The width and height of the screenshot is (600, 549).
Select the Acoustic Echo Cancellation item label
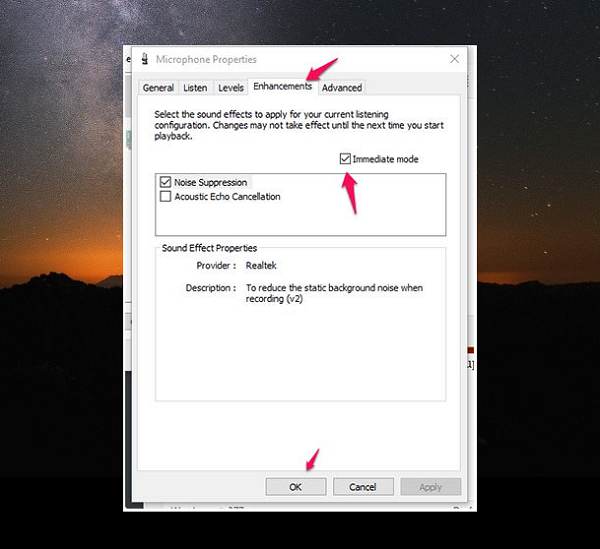tap(227, 197)
